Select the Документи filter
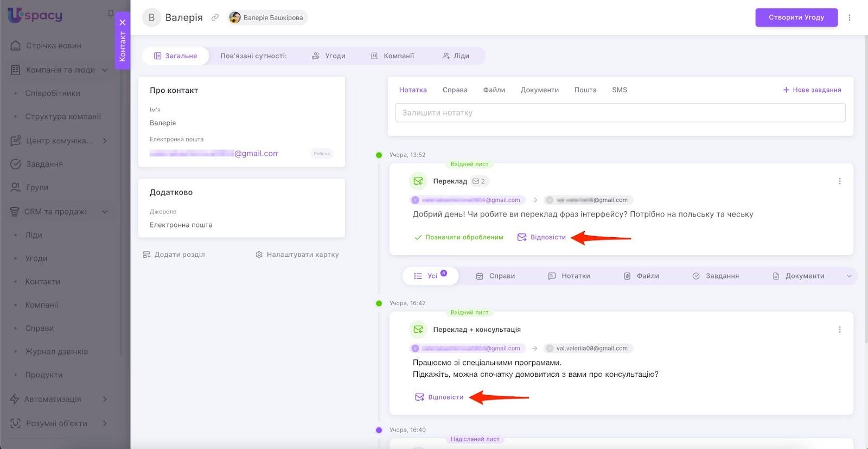868x449 pixels. (798, 276)
